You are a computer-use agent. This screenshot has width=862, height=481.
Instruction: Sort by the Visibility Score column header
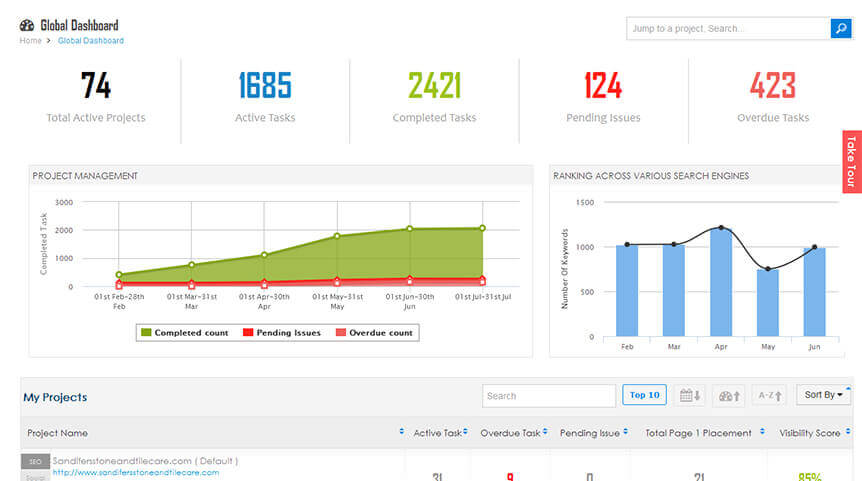(x=811, y=433)
